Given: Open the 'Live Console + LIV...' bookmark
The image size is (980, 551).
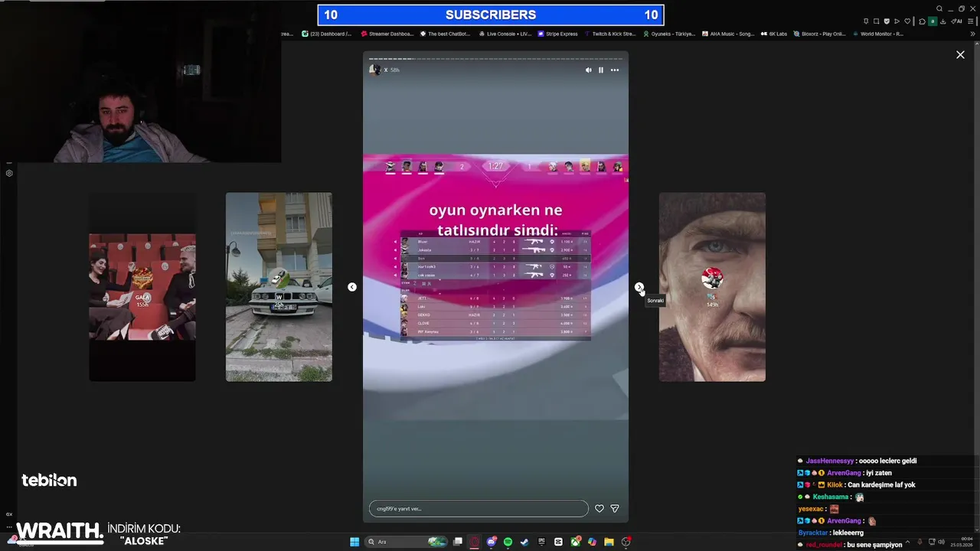Looking at the screenshot, I should click(505, 34).
